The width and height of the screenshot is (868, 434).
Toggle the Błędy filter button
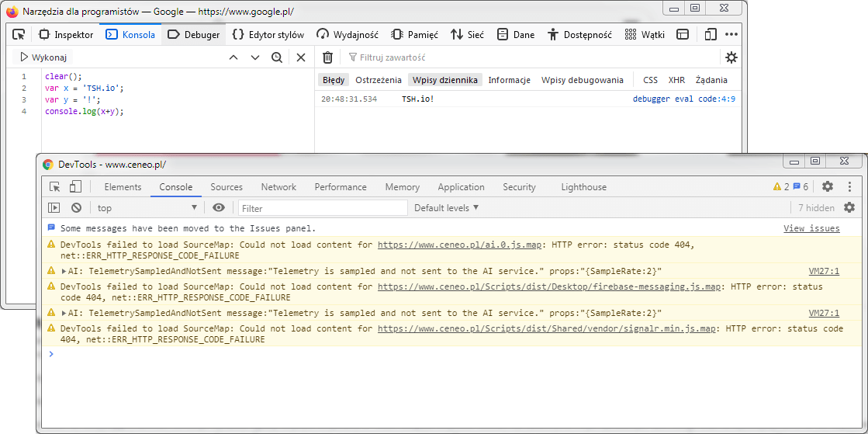(x=334, y=80)
